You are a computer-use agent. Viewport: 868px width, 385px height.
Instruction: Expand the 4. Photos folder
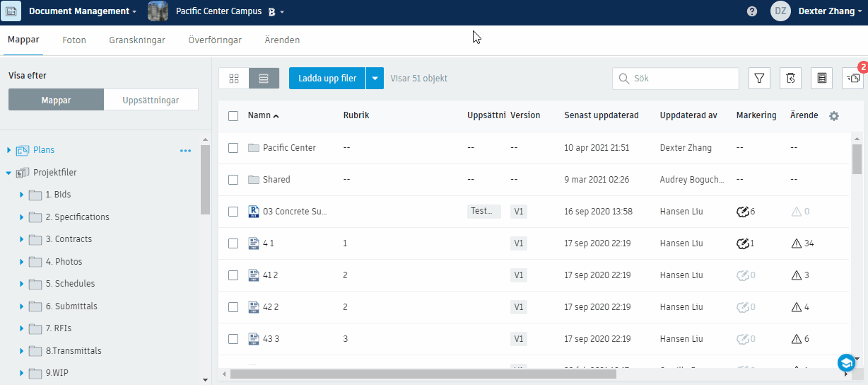pyautogui.click(x=22, y=262)
